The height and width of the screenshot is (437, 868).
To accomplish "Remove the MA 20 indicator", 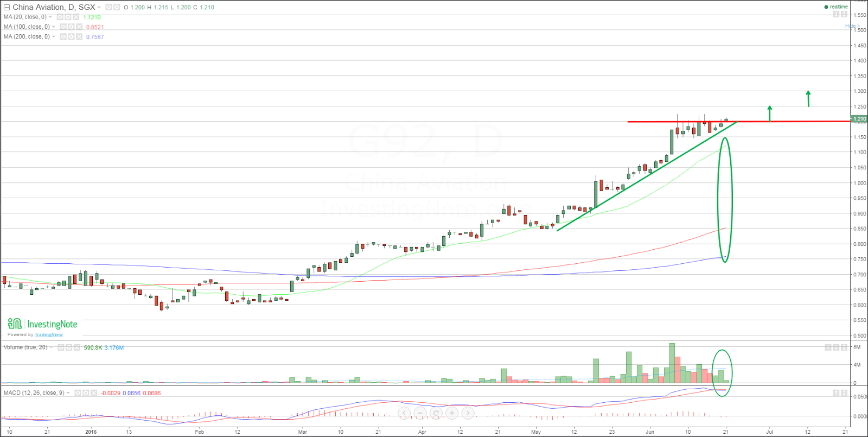I will point(76,17).
